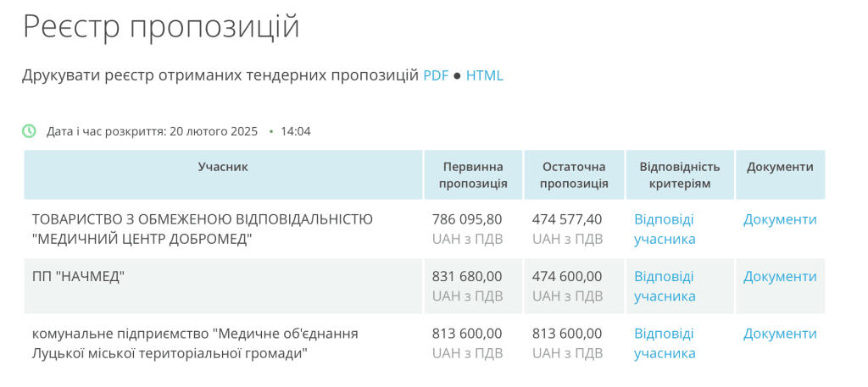Click the "Документи" column header

click(780, 168)
